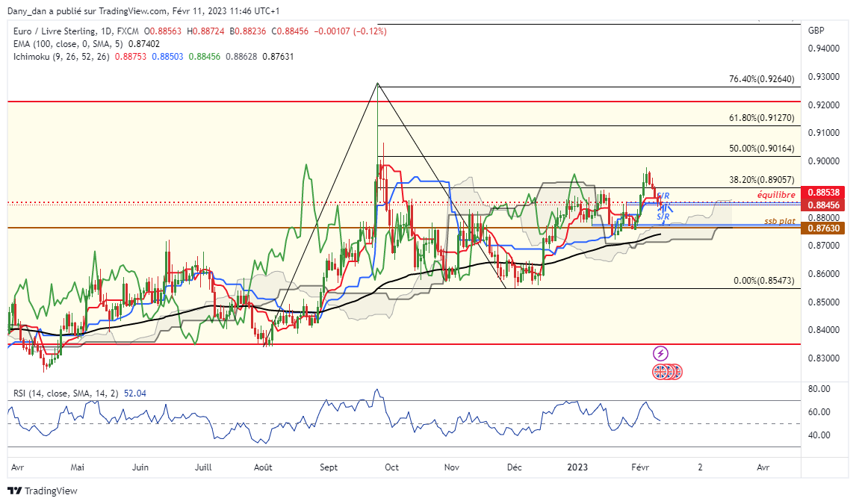
Task: Click the Févr label on the time axis
Action: coord(640,467)
